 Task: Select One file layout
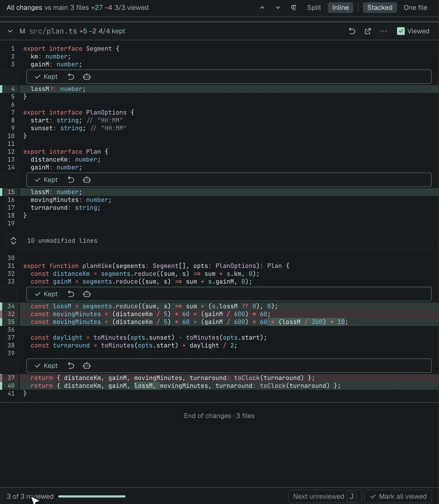[415, 8]
